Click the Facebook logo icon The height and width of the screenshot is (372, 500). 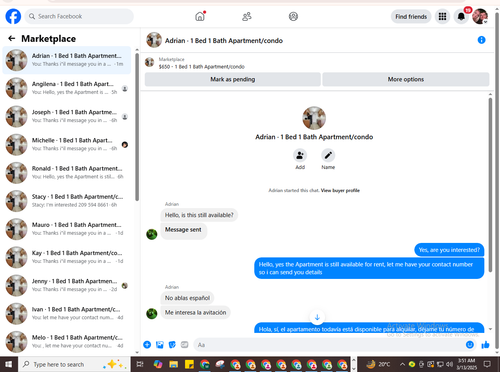pos(13,16)
